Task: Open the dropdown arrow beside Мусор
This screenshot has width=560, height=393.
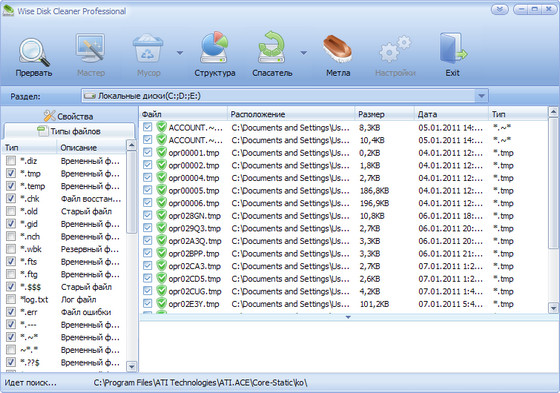Action: 180,53
